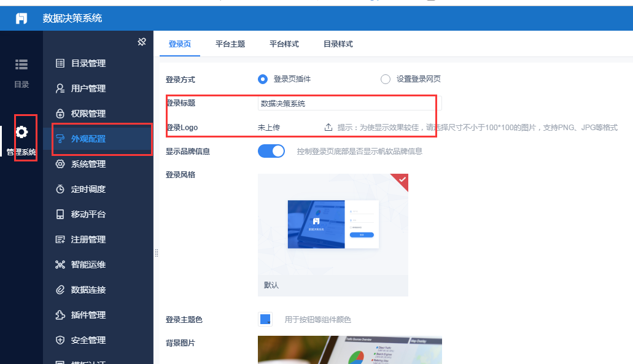Click the pin icon atop the sidebar

click(x=142, y=42)
